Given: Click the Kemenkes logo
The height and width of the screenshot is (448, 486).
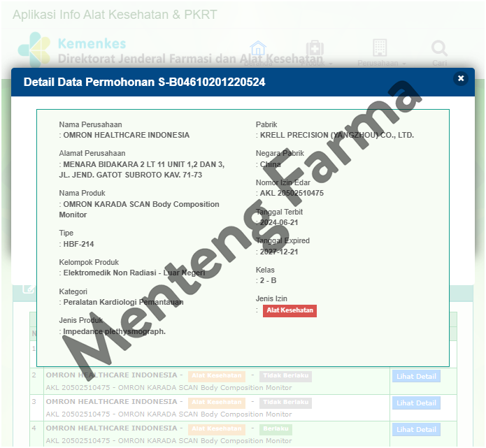Looking at the screenshot, I should coord(34,49).
